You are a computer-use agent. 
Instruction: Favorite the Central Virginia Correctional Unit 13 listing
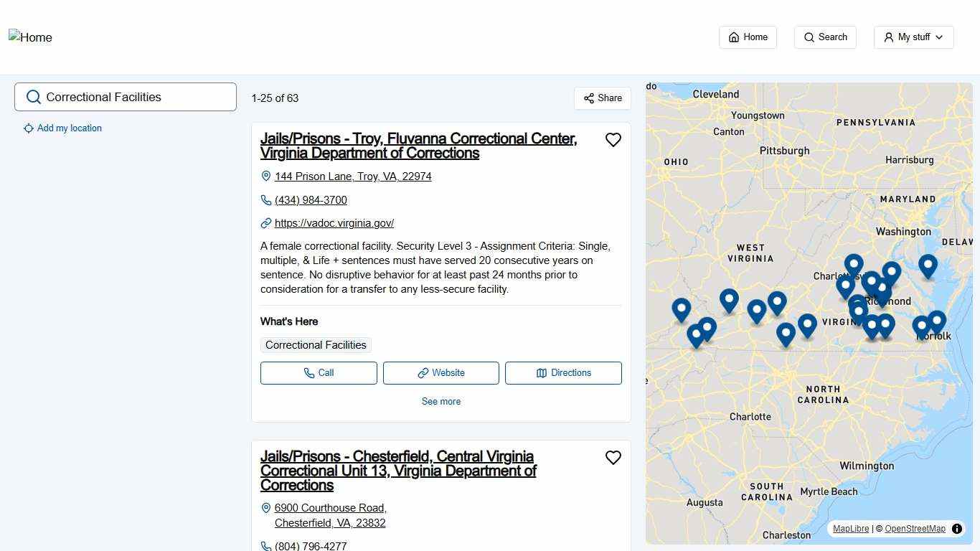pos(613,457)
